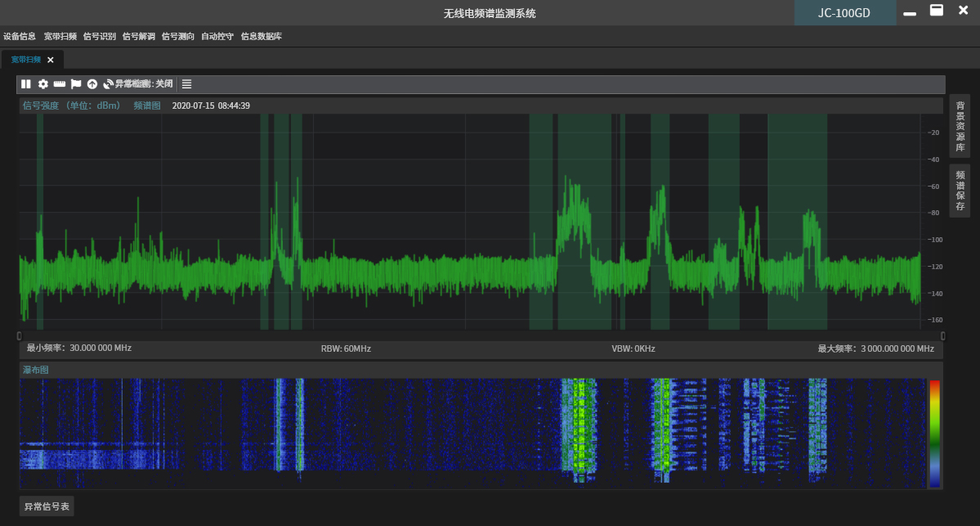Click the waterfall color scale bar
The image size is (980, 526).
(x=934, y=434)
